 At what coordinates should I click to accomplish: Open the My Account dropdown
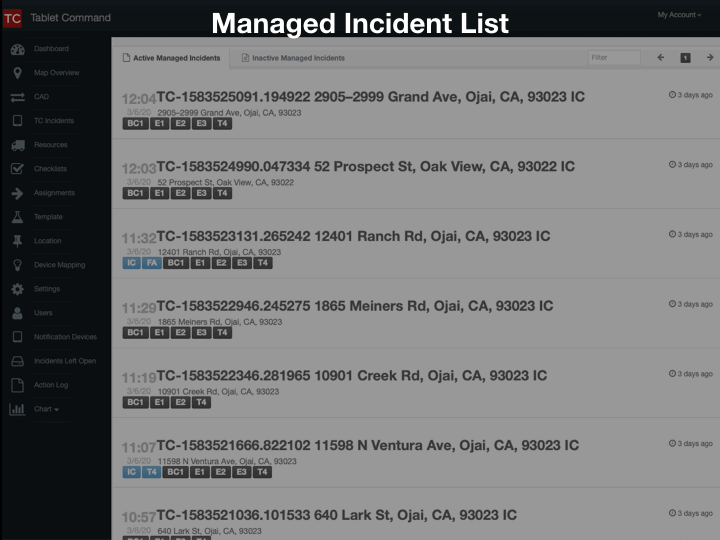coord(677,15)
